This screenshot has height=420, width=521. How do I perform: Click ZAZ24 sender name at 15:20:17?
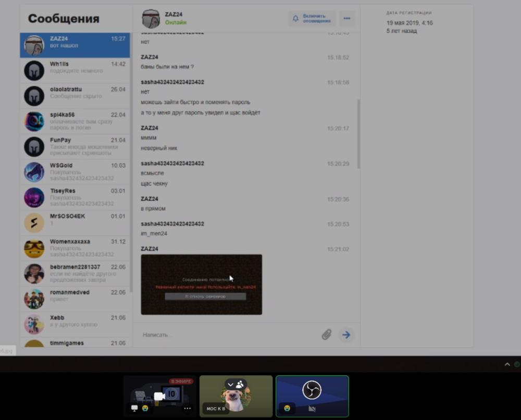(150, 128)
